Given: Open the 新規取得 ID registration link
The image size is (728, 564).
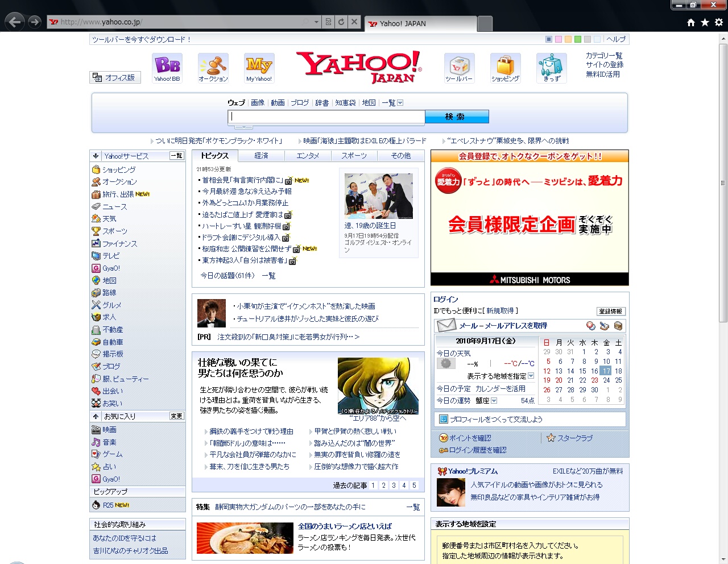Looking at the screenshot, I should [x=500, y=311].
